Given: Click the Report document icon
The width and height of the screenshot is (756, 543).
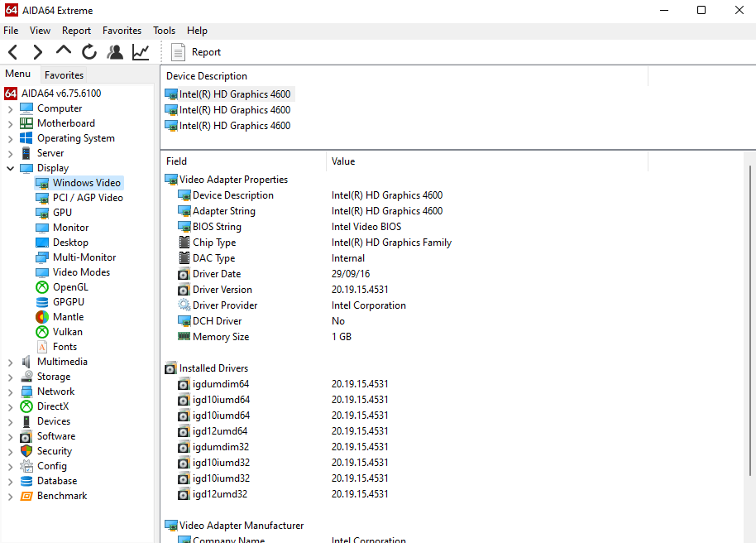Looking at the screenshot, I should (178, 52).
